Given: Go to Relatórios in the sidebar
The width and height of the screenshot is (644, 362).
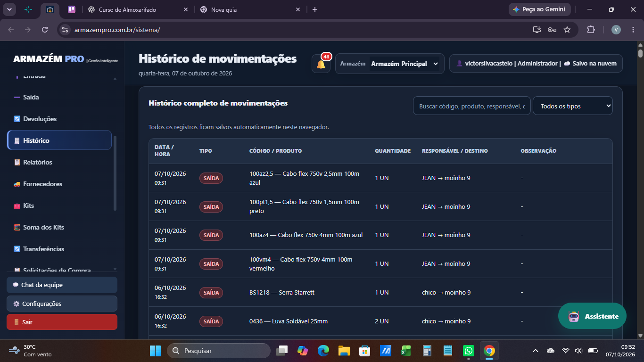Looking at the screenshot, I should [59, 162].
